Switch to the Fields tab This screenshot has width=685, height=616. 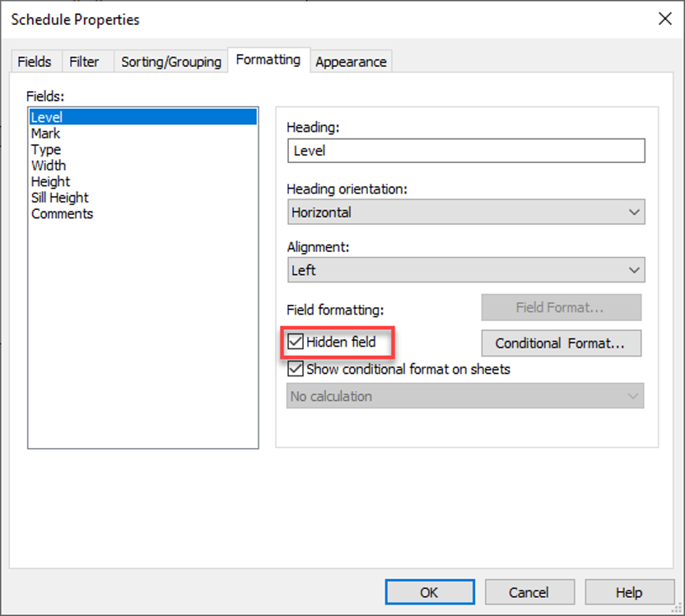point(35,62)
